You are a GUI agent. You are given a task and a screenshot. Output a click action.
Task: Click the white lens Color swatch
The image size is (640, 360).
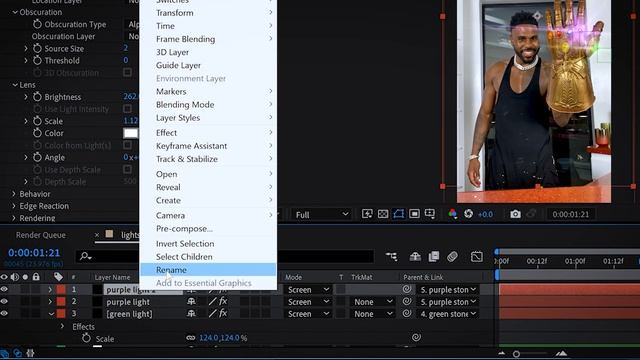pyautogui.click(x=131, y=133)
